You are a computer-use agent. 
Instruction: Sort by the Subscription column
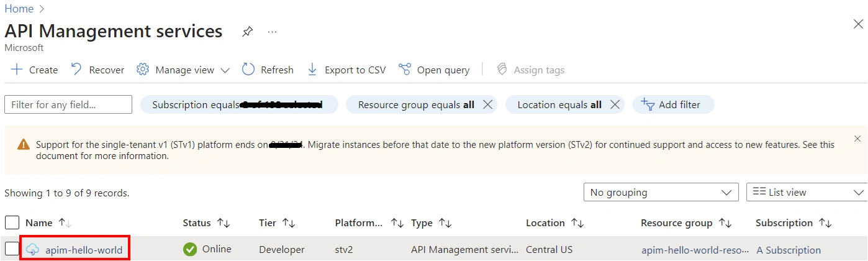[x=793, y=222]
